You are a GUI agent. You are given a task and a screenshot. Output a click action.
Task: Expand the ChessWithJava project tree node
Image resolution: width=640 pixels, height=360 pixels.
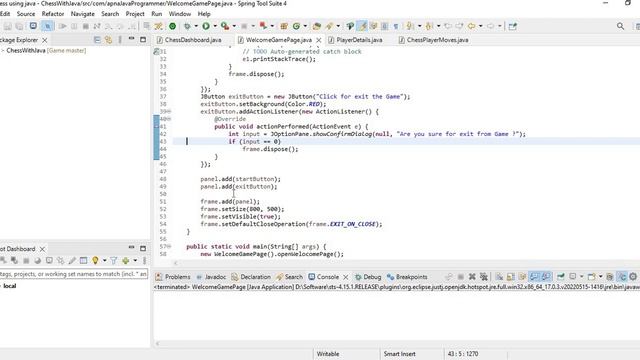pos(2,51)
